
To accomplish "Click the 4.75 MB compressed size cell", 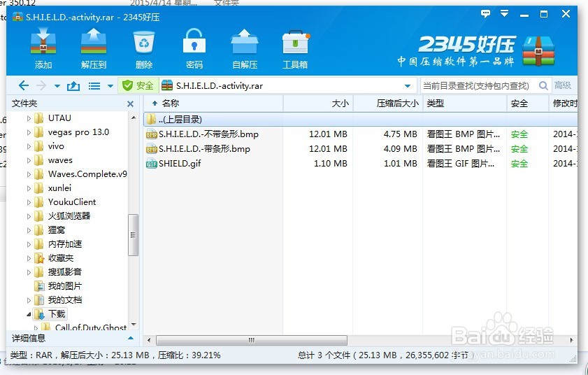I will click(400, 134).
